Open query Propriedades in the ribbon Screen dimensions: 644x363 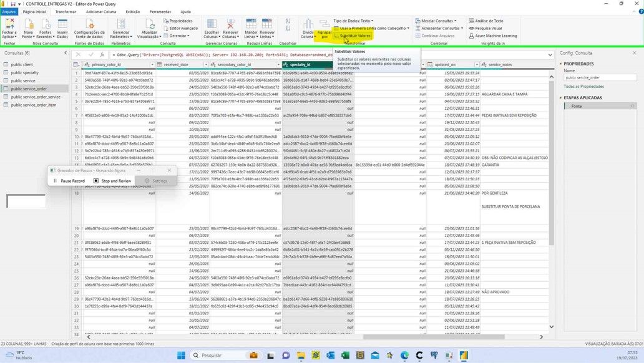click(178, 21)
